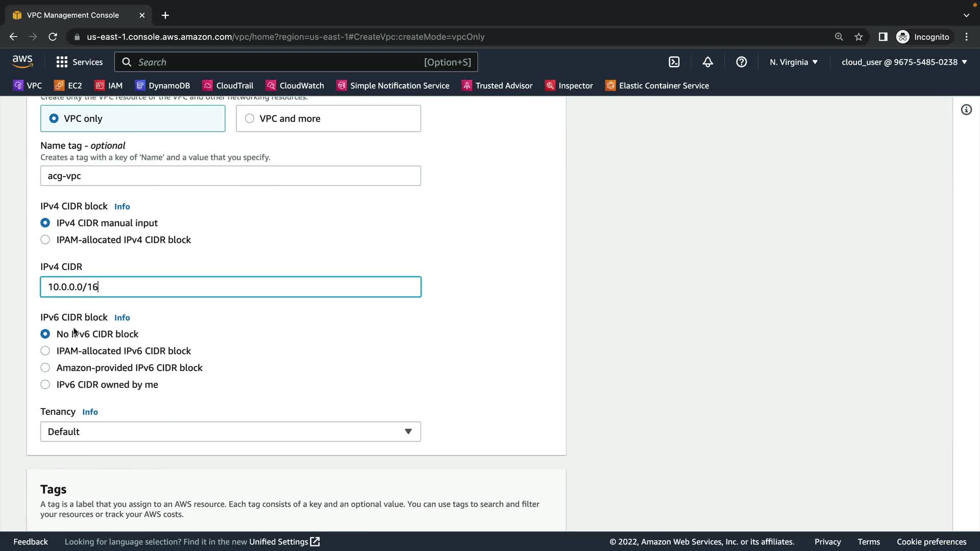Click the help question mark icon
This screenshot has width=980, height=551.
click(x=741, y=62)
